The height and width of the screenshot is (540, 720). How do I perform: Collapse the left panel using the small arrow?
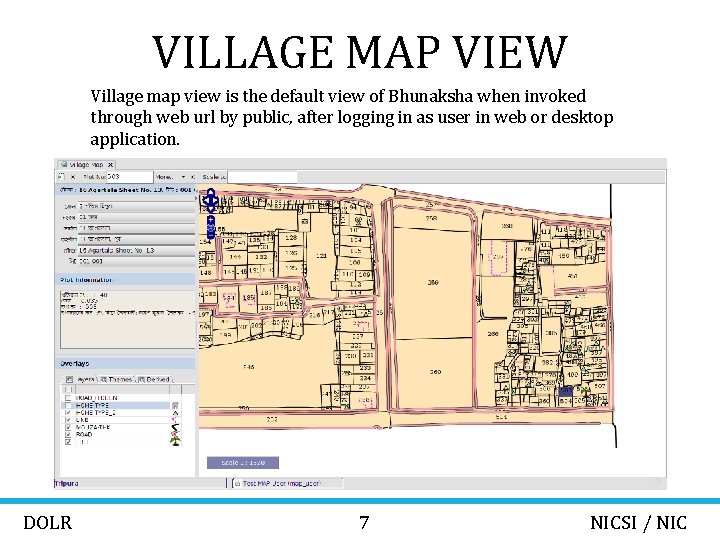[x=197, y=198]
